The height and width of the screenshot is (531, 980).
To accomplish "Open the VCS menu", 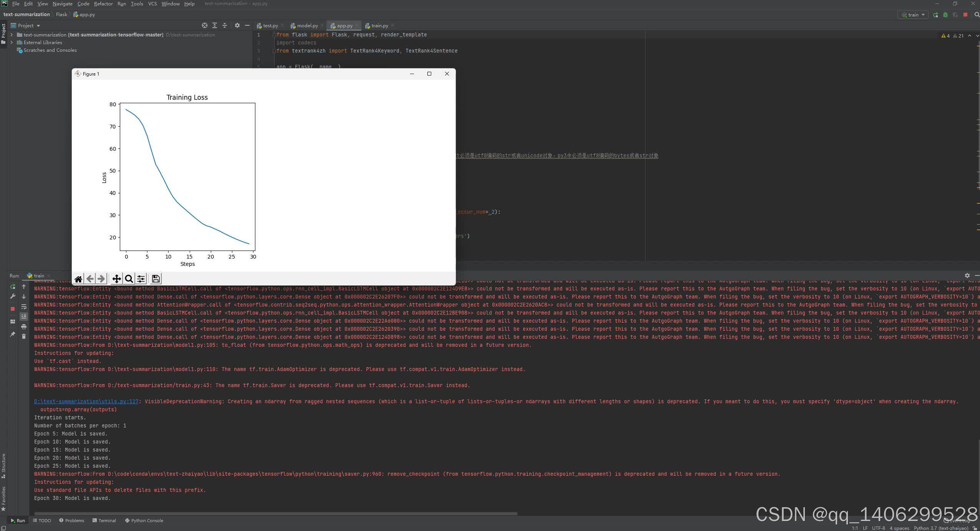I will (x=152, y=3).
